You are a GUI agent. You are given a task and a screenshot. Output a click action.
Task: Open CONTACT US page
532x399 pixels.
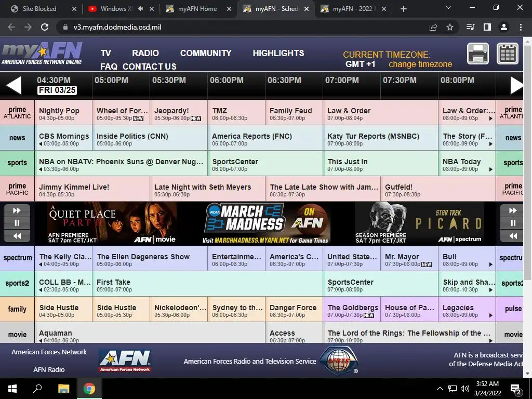point(149,66)
